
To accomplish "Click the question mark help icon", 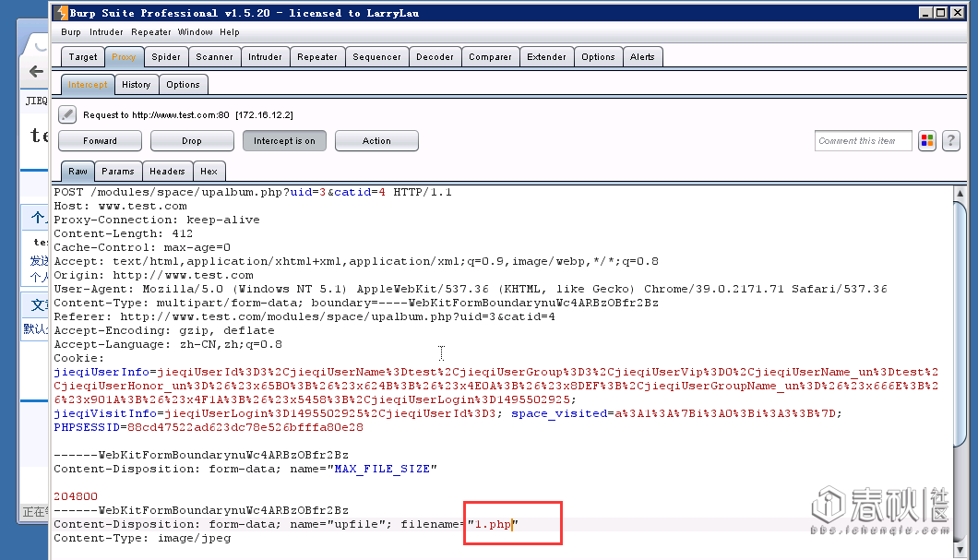I will pyautogui.click(x=950, y=141).
